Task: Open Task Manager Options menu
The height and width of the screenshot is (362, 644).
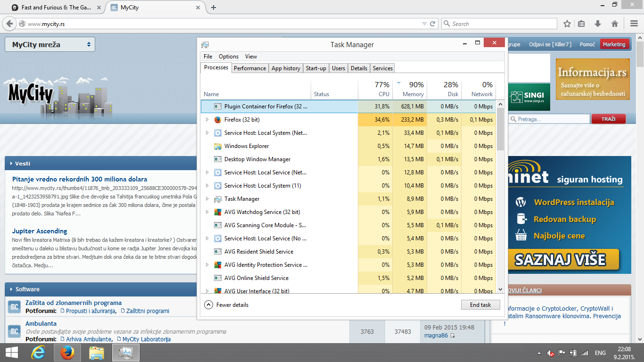Action: (229, 57)
